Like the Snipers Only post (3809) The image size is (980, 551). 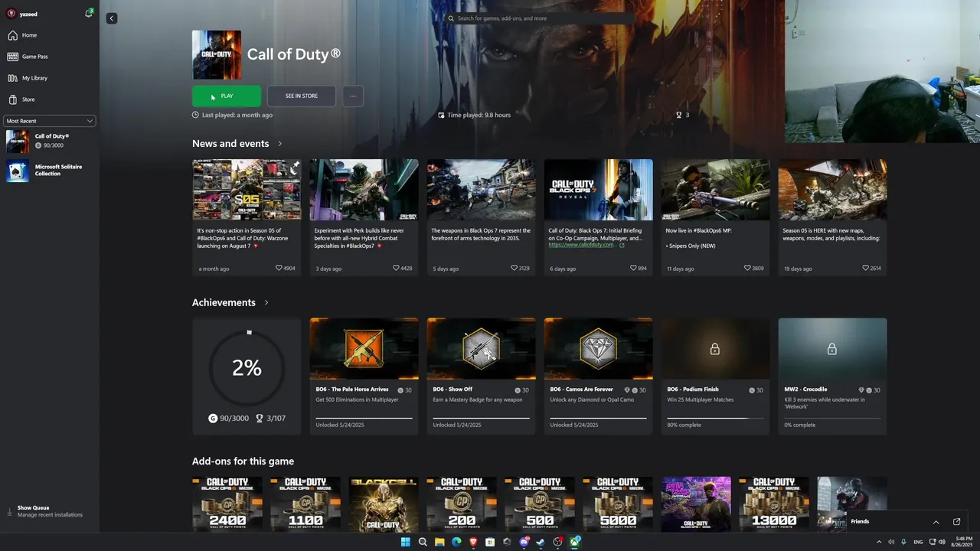747,269
